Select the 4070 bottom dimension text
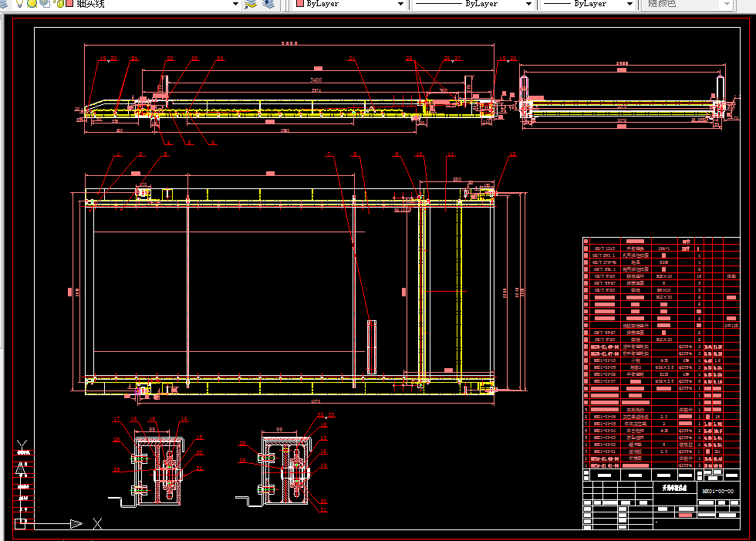The height and width of the screenshot is (541, 756). (x=316, y=401)
